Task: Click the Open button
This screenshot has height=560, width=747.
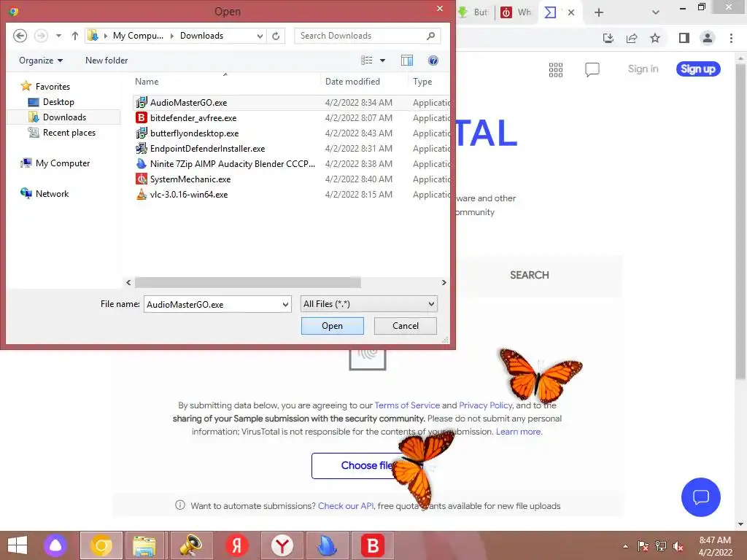Action: click(x=333, y=326)
